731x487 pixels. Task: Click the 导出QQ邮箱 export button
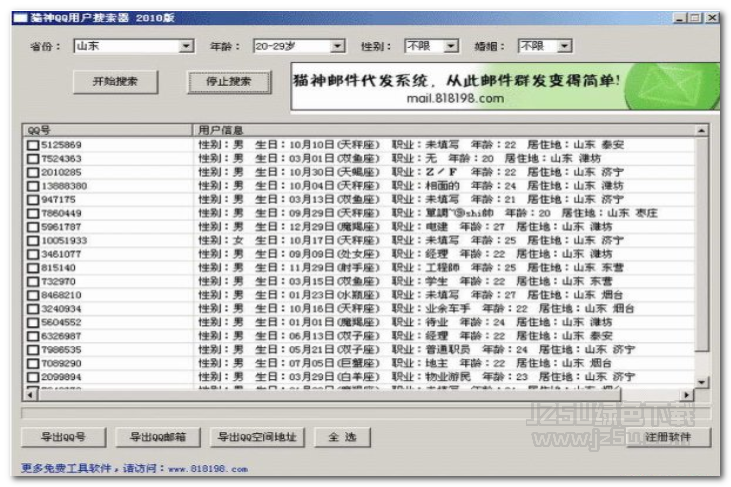coord(158,437)
